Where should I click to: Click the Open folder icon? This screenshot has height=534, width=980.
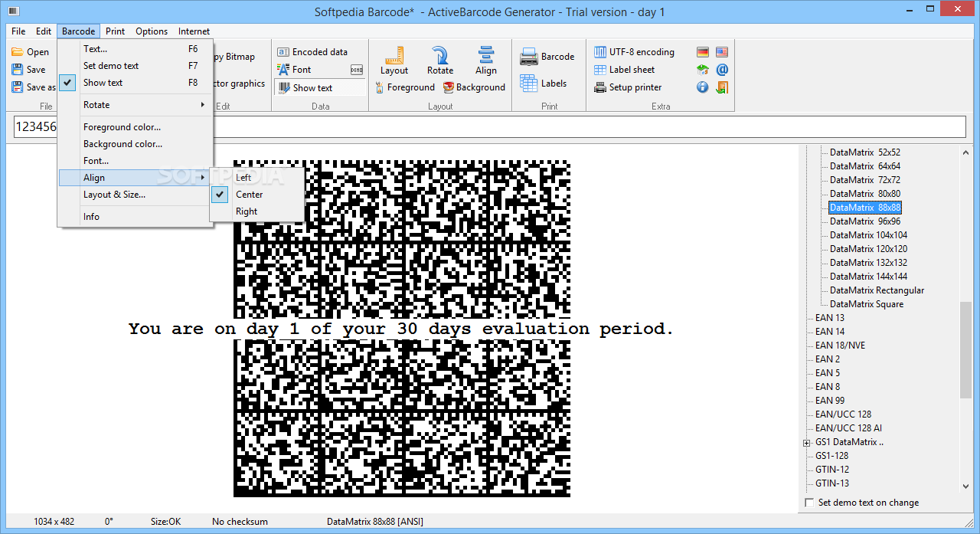[x=18, y=52]
